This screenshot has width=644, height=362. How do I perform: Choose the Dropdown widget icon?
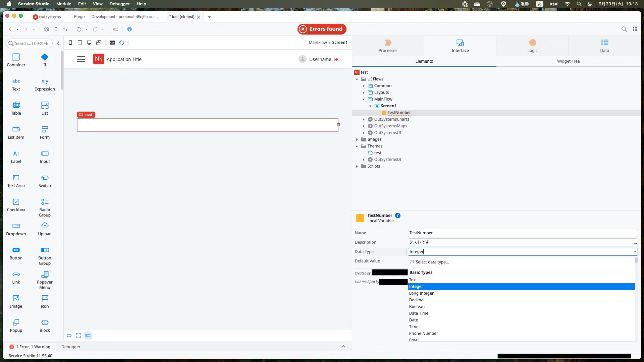coord(16,226)
